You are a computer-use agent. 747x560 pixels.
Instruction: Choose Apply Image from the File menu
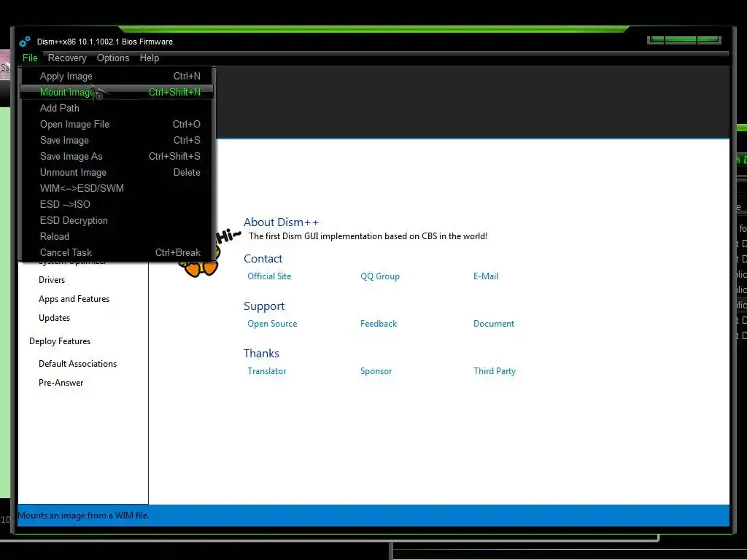117,76
